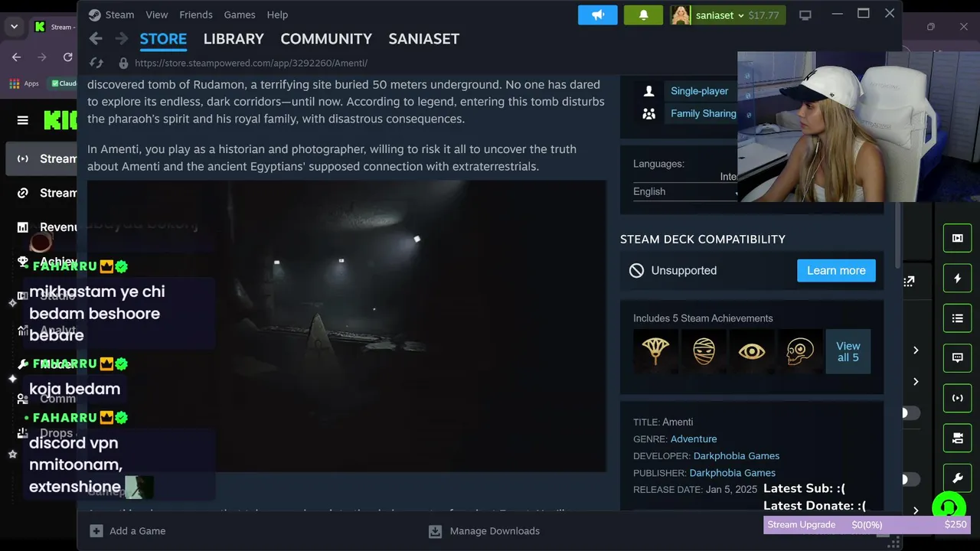Viewport: 980px width, 551px height.
Task: Click the green headset support button
Action: tap(949, 507)
